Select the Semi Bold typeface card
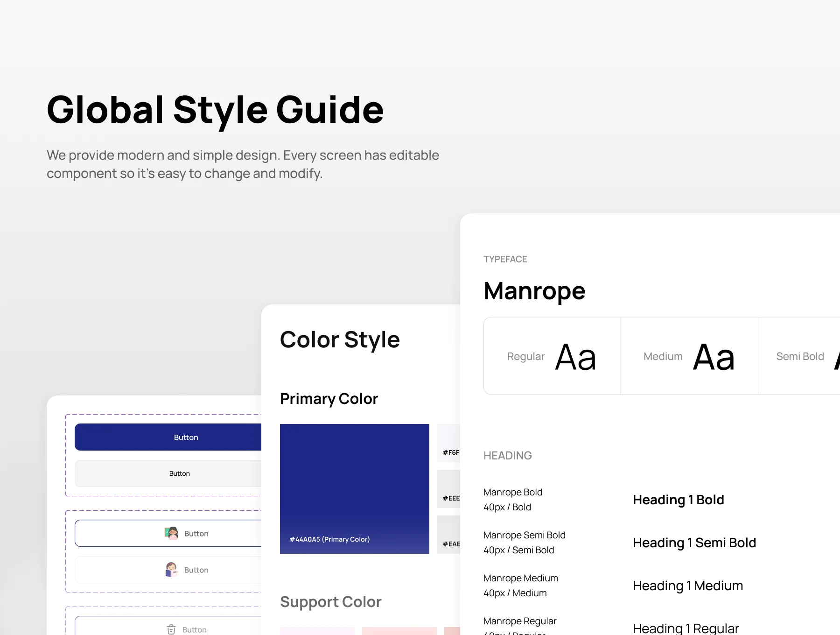This screenshot has height=635, width=840. pos(799,356)
